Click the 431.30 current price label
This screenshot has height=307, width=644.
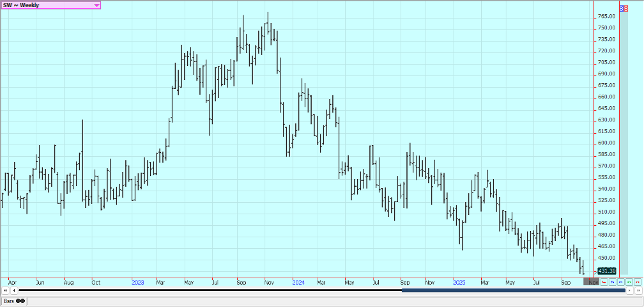(x=607, y=271)
